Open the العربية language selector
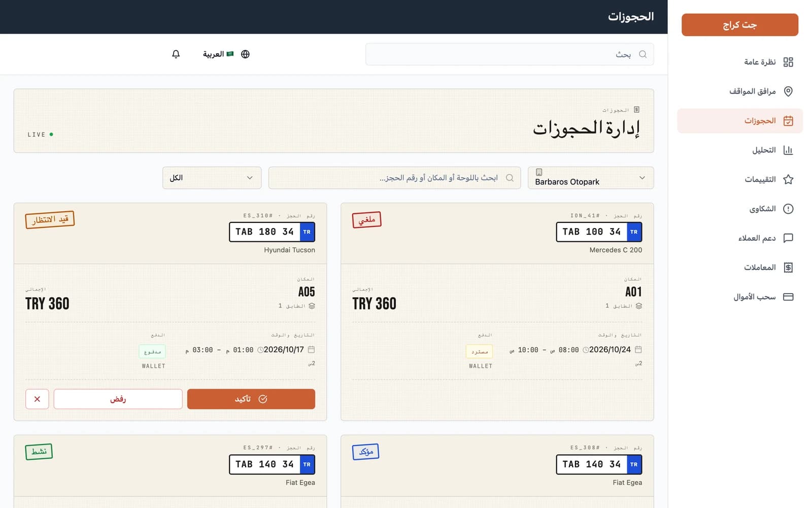The width and height of the screenshot is (812, 508). click(x=226, y=54)
